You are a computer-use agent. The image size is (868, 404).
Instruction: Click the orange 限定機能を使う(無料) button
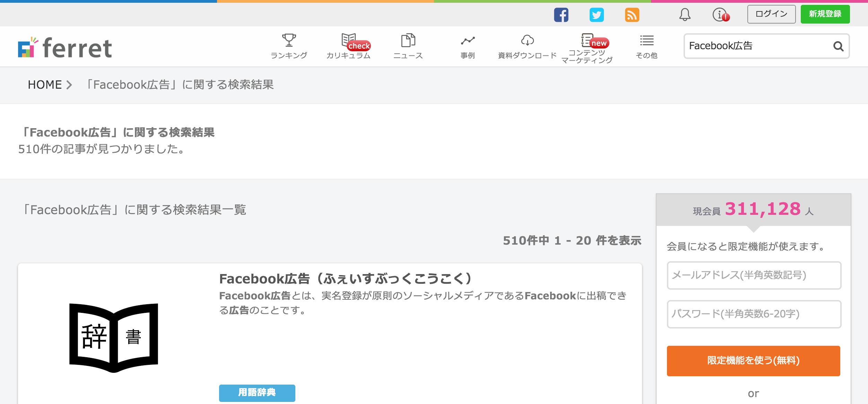tap(753, 361)
